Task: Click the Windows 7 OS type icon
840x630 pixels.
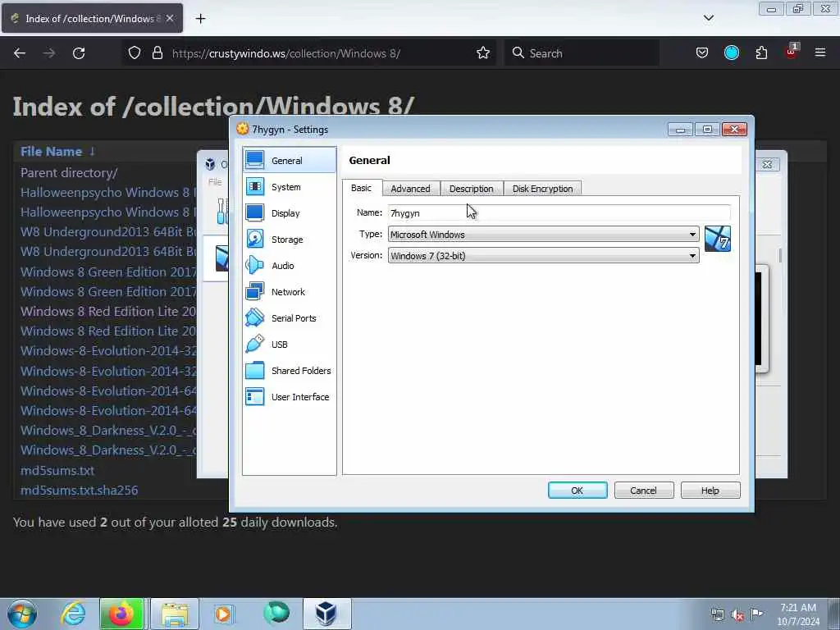Action: [x=717, y=239]
